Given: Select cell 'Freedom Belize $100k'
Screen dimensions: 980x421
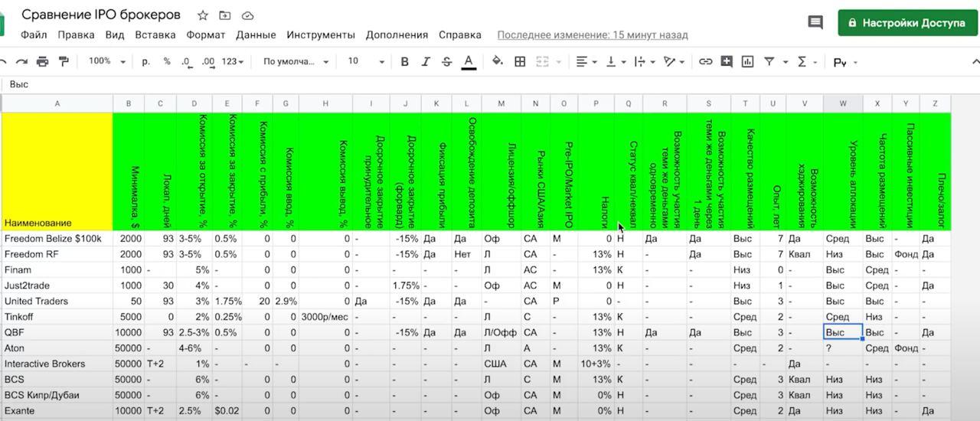Looking at the screenshot, I should coord(57,238).
